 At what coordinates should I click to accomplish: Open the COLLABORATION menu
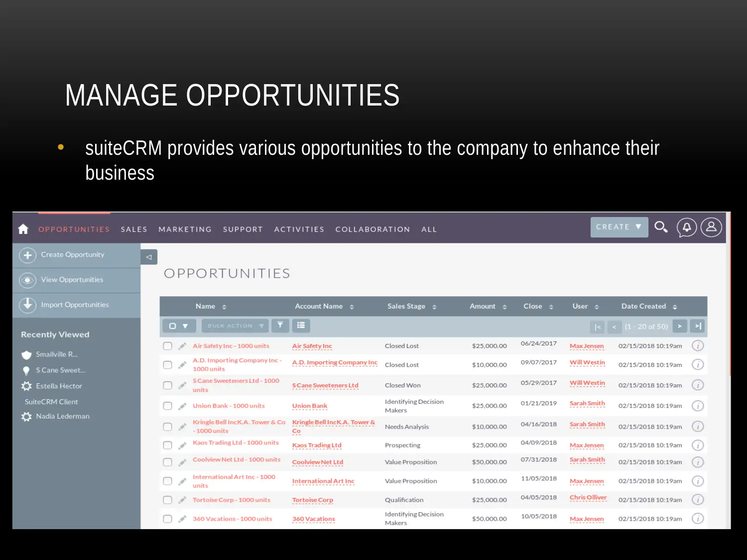coord(373,229)
